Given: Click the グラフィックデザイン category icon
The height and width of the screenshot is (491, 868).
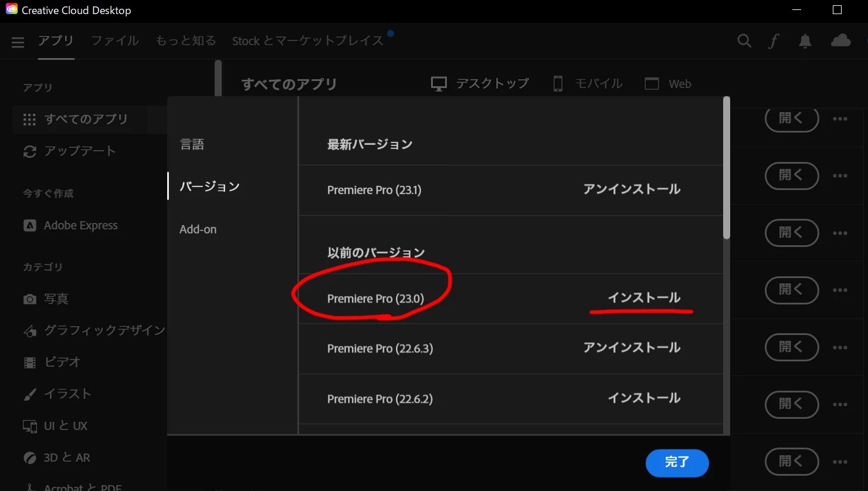Looking at the screenshot, I should pos(29,331).
